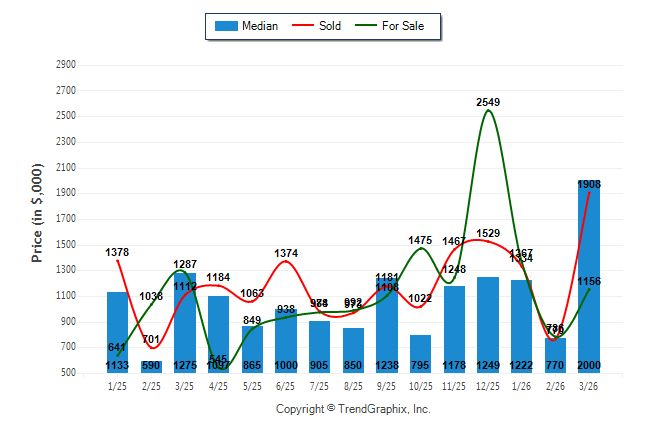Screen dimensions: 646x434
Task: Click the green For Sale legend line marker
Action: pos(365,26)
